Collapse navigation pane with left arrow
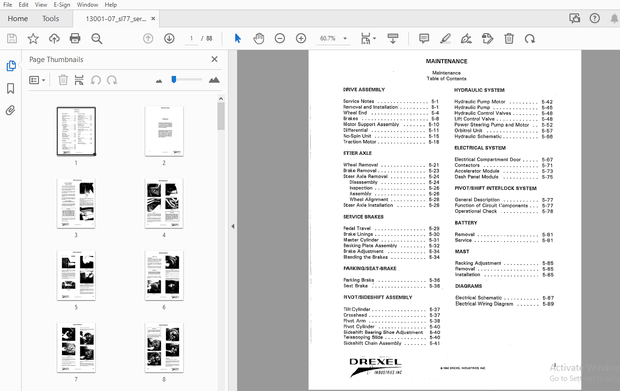The width and height of the screenshot is (620, 391). (x=232, y=226)
